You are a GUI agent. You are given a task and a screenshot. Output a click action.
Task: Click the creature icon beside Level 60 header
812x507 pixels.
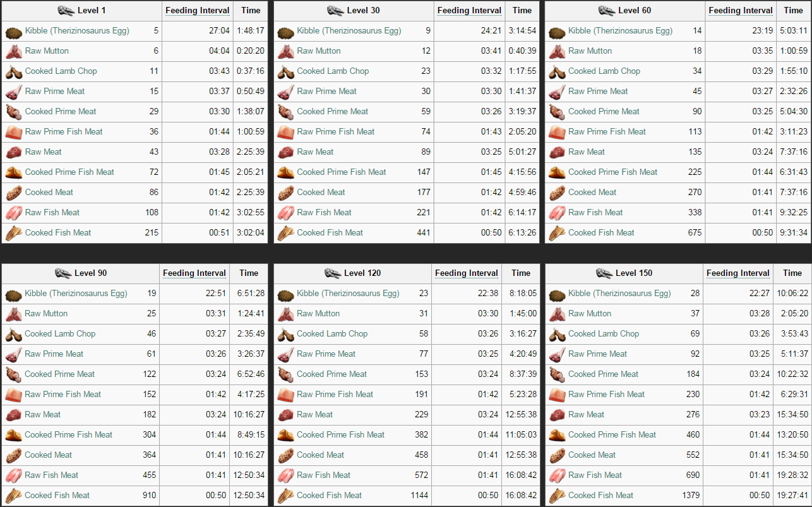click(607, 11)
